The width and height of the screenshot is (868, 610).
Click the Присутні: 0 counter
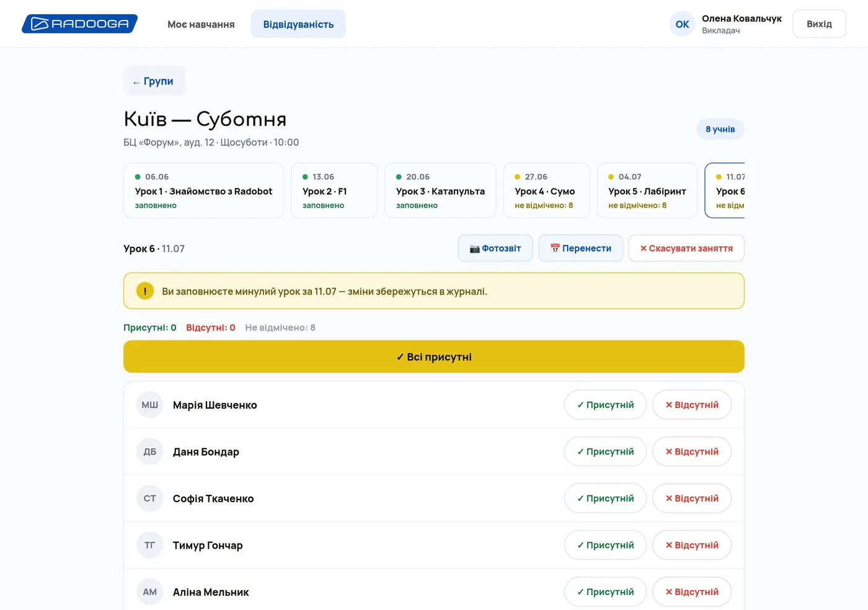click(150, 327)
